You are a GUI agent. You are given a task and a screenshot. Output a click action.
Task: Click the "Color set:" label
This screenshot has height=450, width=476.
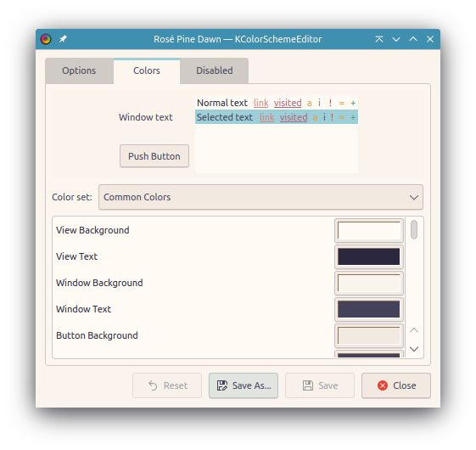pos(72,197)
